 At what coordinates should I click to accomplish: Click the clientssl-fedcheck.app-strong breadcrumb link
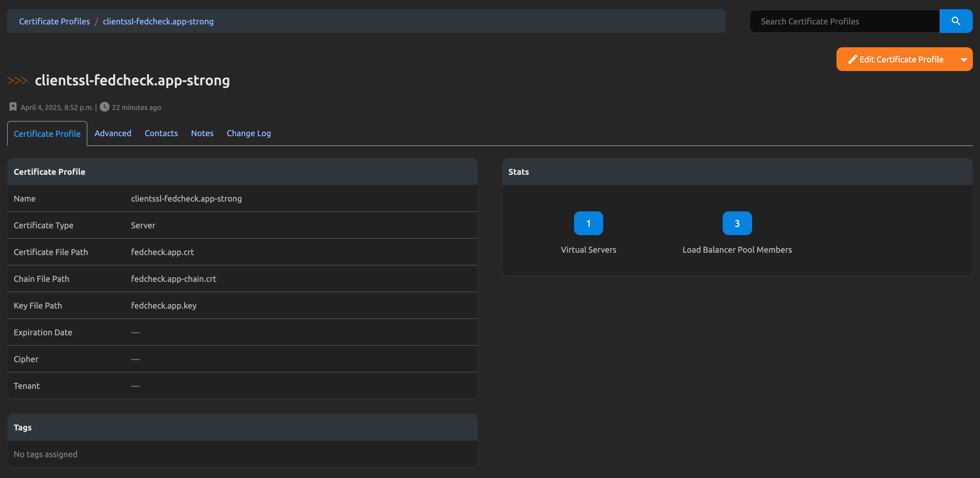158,21
